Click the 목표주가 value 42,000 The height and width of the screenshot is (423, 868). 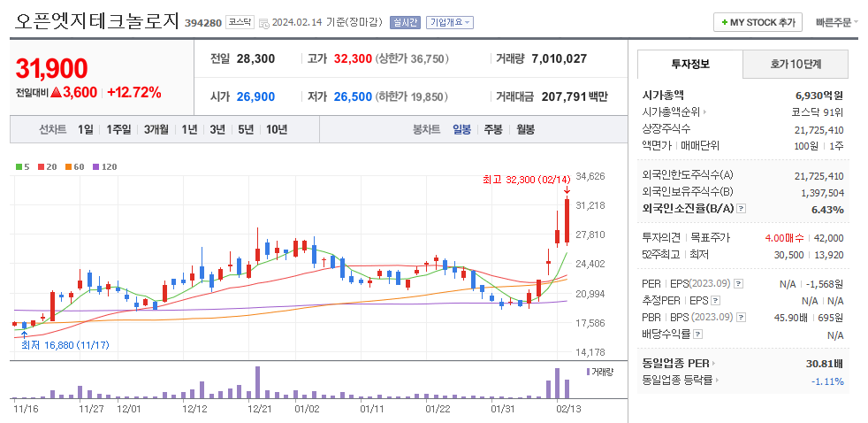829,238
